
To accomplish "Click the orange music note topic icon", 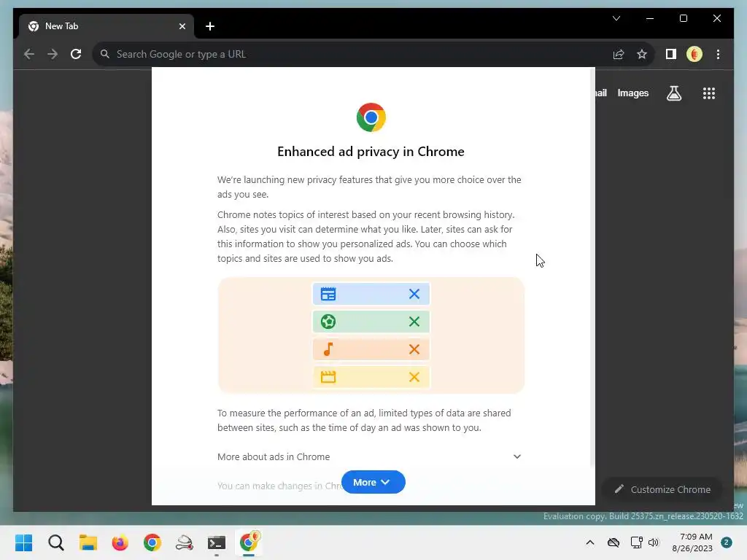I will pos(328,349).
